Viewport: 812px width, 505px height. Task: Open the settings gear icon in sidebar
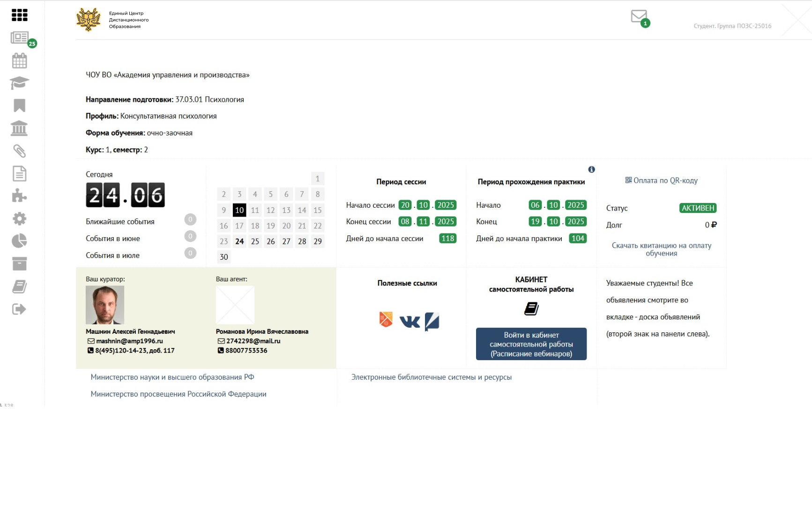coord(19,219)
